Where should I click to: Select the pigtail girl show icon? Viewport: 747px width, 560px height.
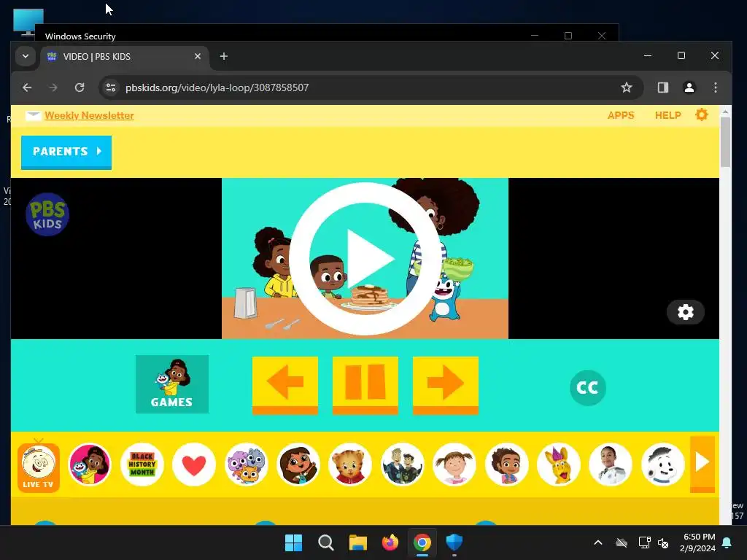point(454,464)
